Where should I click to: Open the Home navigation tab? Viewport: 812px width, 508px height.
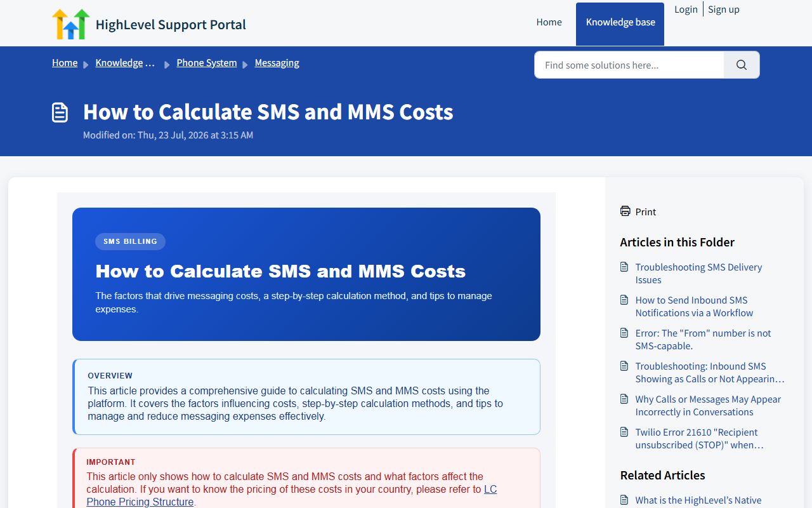coord(549,22)
